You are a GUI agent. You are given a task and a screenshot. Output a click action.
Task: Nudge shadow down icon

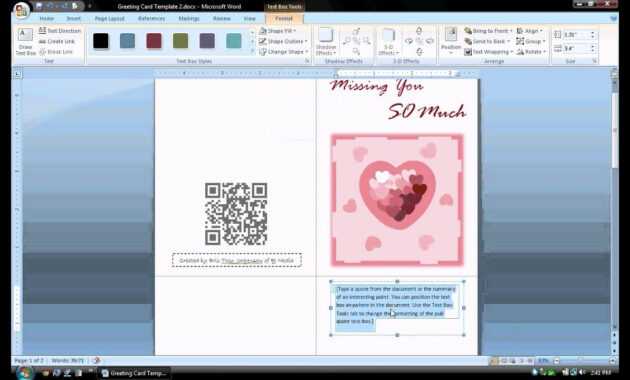356,51
